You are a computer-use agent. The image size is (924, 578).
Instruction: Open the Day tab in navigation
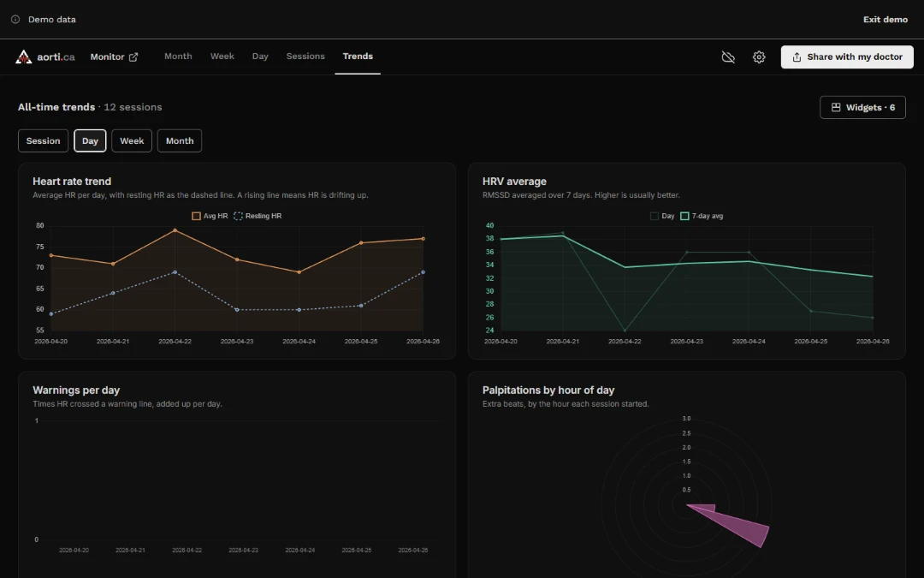(x=260, y=56)
